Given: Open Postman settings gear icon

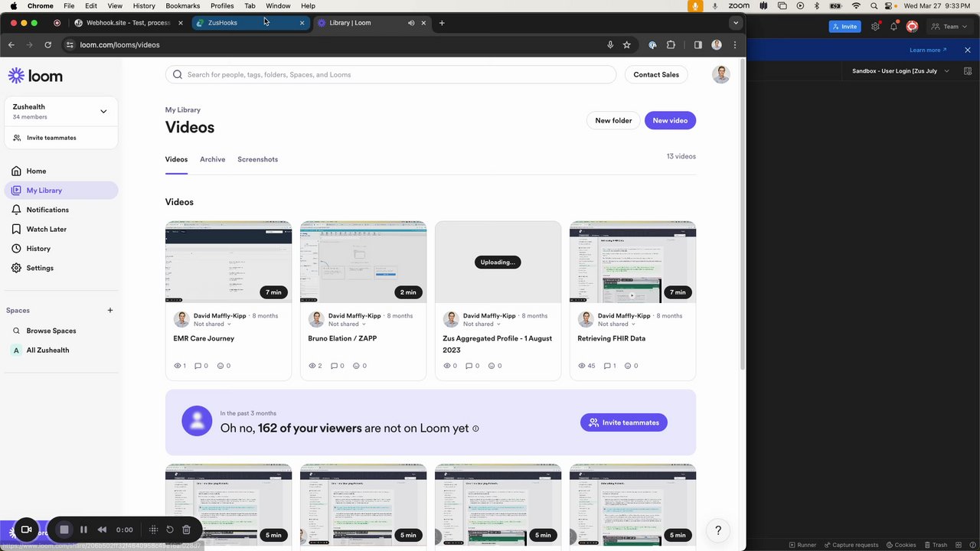Looking at the screenshot, I should [x=875, y=26].
